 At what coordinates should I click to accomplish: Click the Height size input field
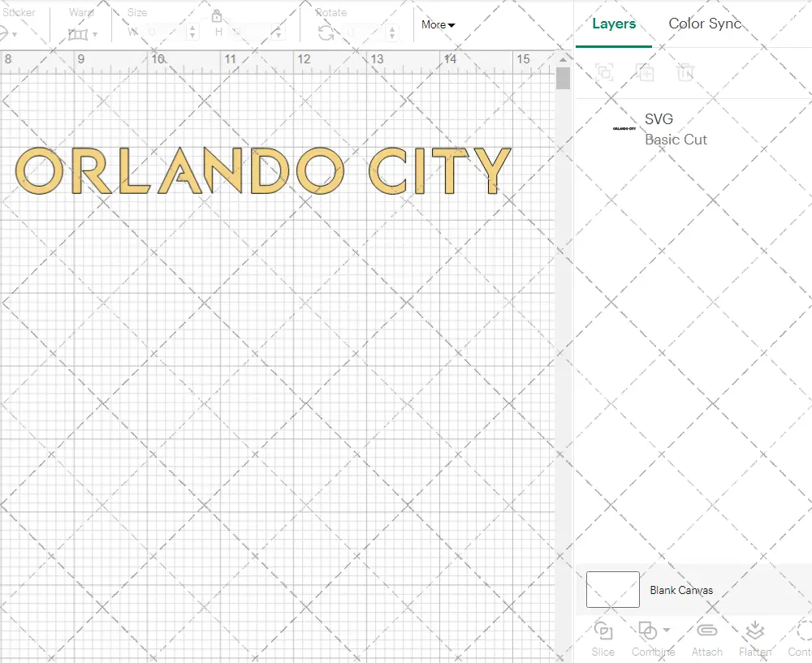pyautogui.click(x=248, y=32)
